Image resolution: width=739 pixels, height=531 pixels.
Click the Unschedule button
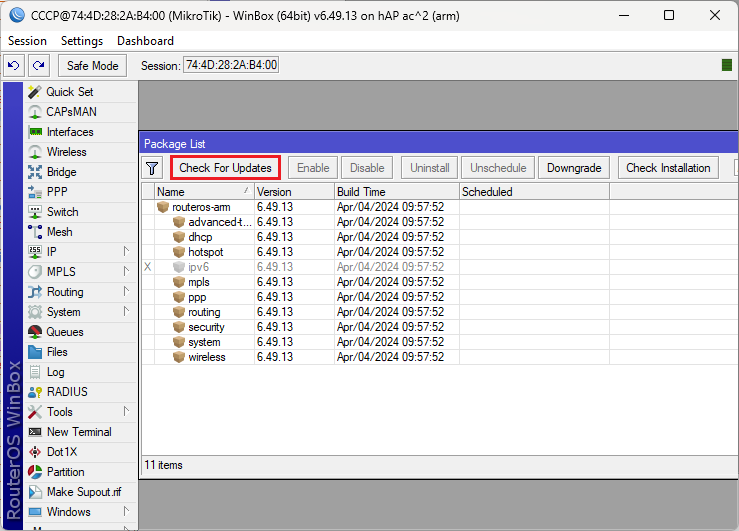[x=498, y=168]
